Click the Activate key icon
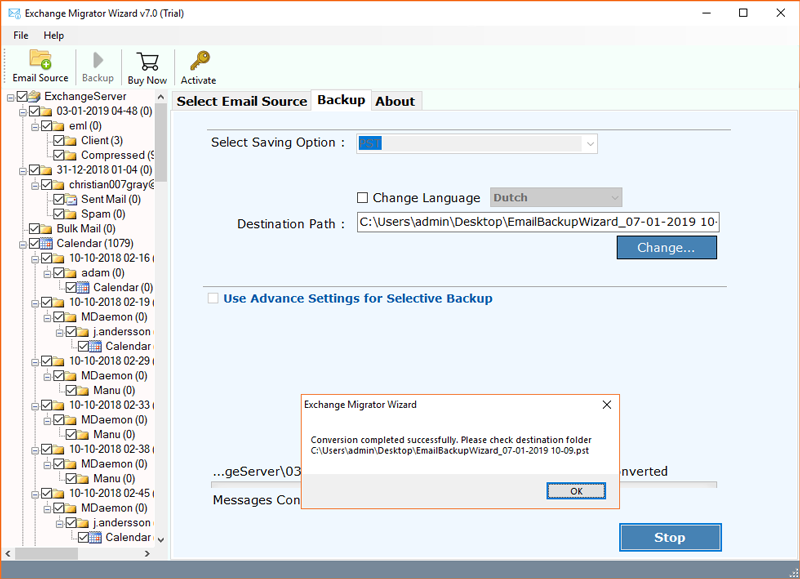The image size is (800, 579). tap(199, 61)
